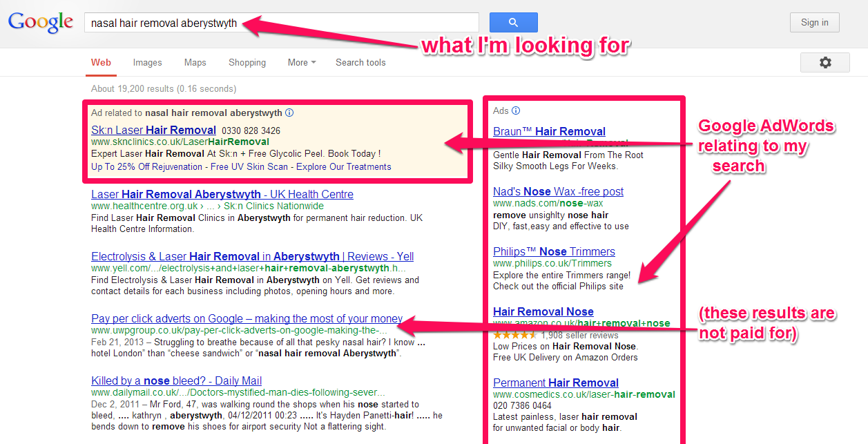Click the Sign in button
Image resolution: width=868 pixels, height=444 pixels.
814,23
